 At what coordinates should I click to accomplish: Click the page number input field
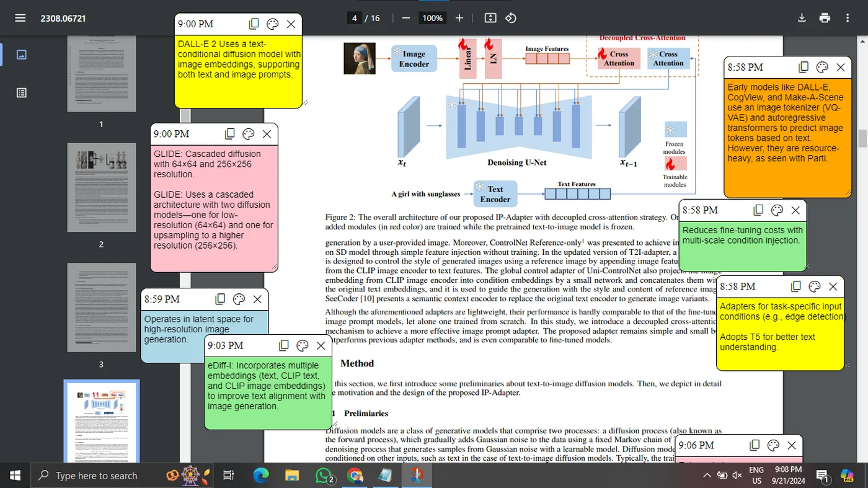pyautogui.click(x=354, y=18)
